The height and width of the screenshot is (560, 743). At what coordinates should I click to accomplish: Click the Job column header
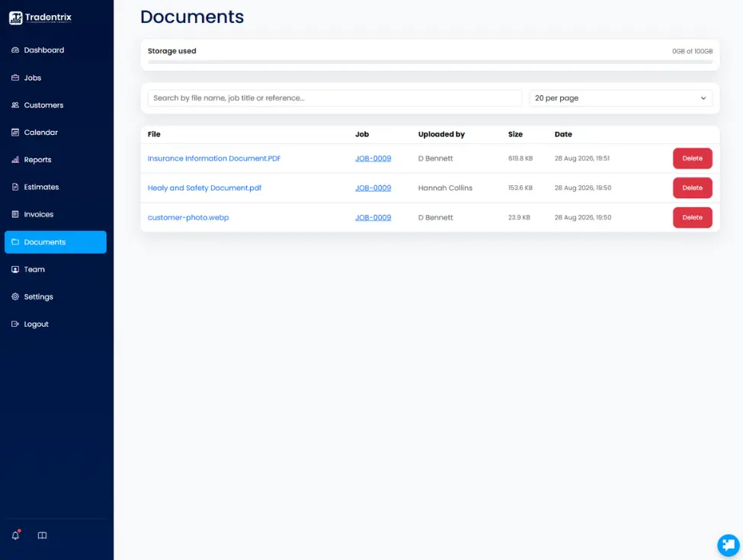[x=362, y=134]
